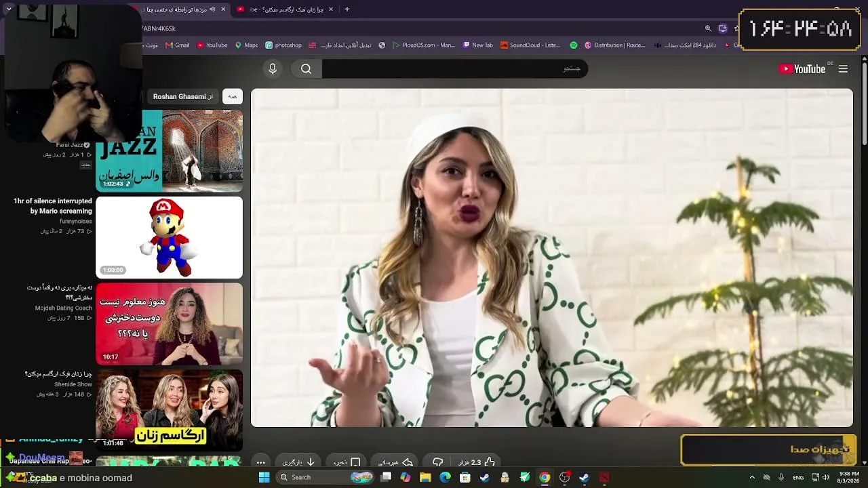The height and width of the screenshot is (488, 868).
Task: Close the muted-audio Persian browser tab
Action: pos(223,9)
